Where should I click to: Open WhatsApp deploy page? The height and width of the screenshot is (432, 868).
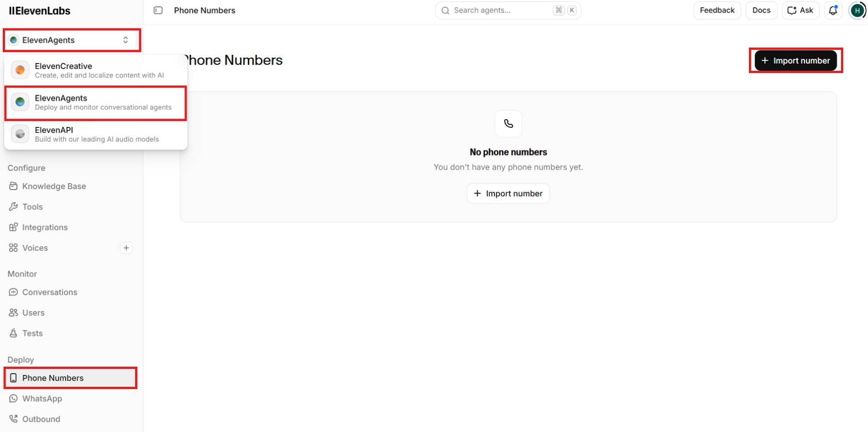70,399
